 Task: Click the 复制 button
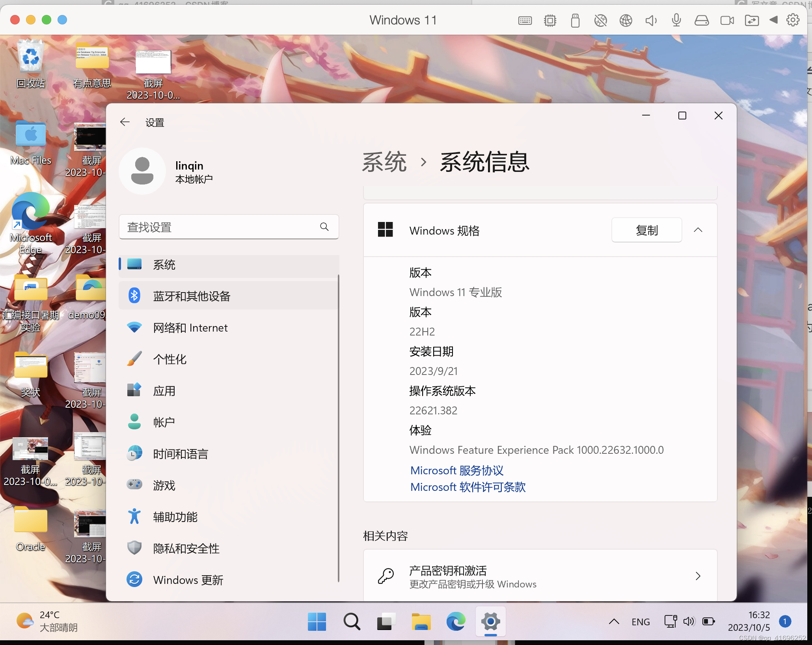pos(646,230)
